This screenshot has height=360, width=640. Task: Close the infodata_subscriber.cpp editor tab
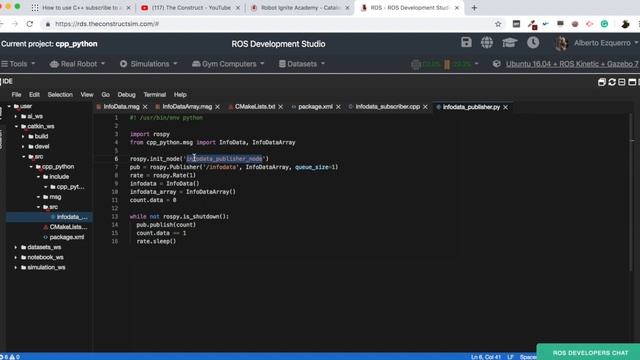[425, 107]
